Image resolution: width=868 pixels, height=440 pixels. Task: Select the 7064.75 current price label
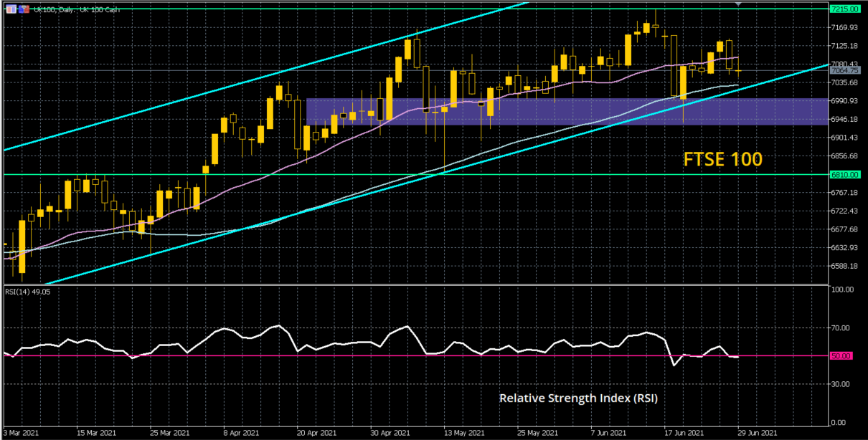click(844, 71)
